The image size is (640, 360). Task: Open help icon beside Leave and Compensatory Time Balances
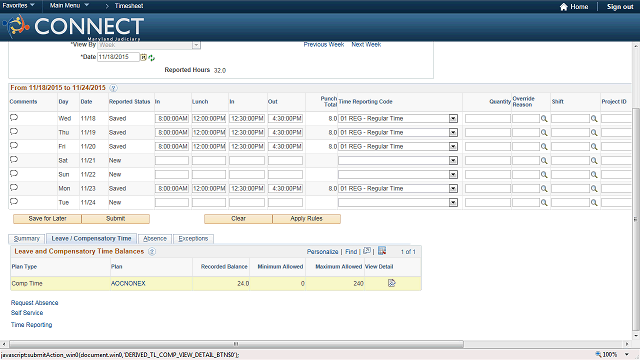click(x=152, y=251)
